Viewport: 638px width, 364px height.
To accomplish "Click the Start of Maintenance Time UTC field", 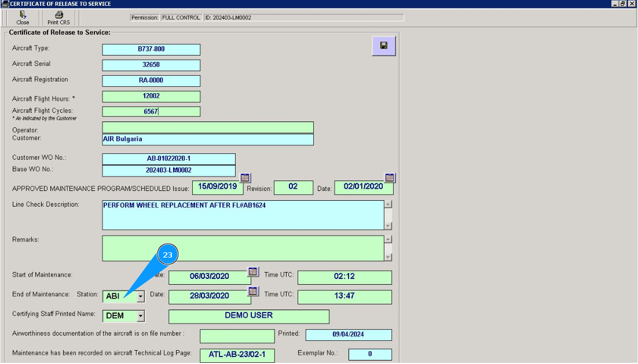I will (x=344, y=277).
